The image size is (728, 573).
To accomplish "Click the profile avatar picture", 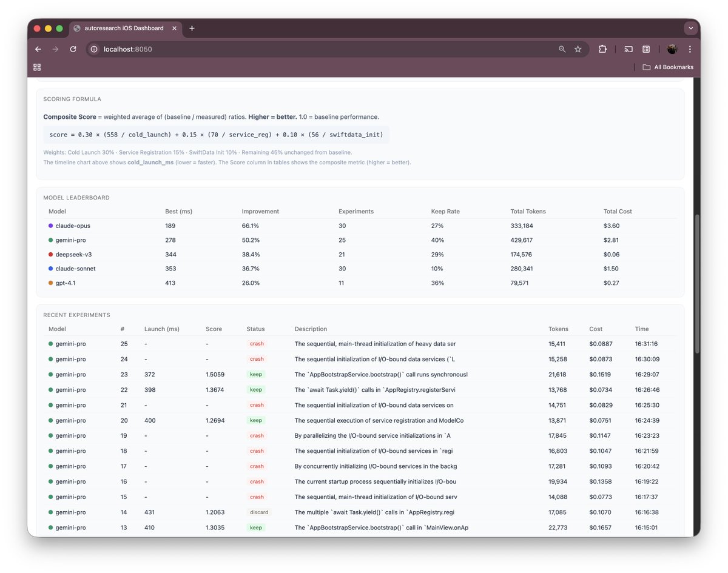I will coord(672,49).
